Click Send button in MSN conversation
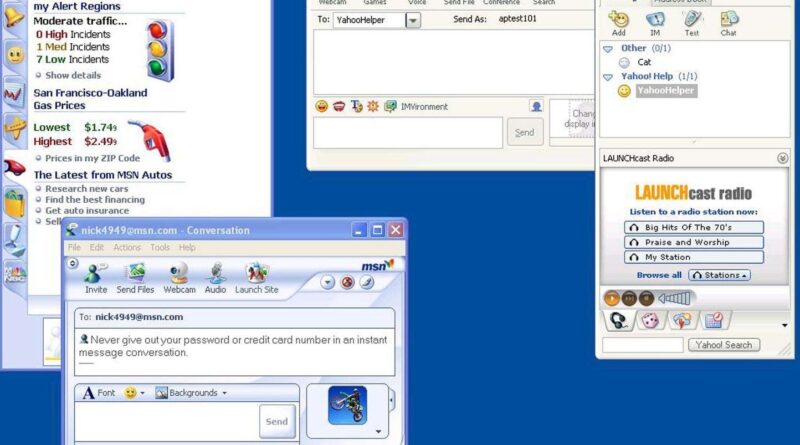This screenshot has width=800, height=445. [277, 422]
